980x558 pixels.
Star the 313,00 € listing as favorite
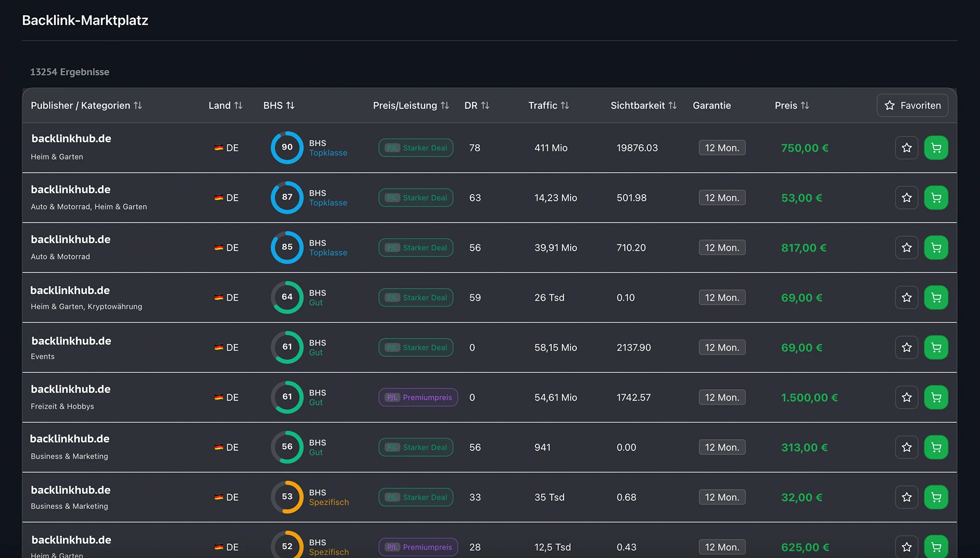point(906,448)
